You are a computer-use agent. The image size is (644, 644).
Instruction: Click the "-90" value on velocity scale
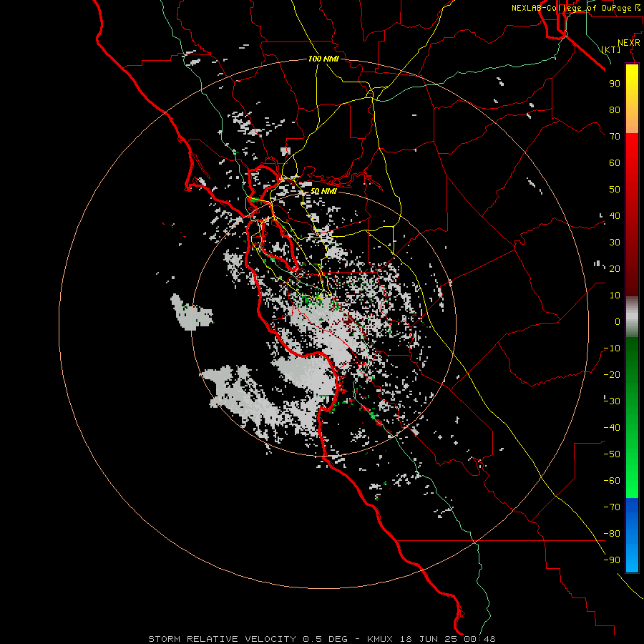(612, 560)
